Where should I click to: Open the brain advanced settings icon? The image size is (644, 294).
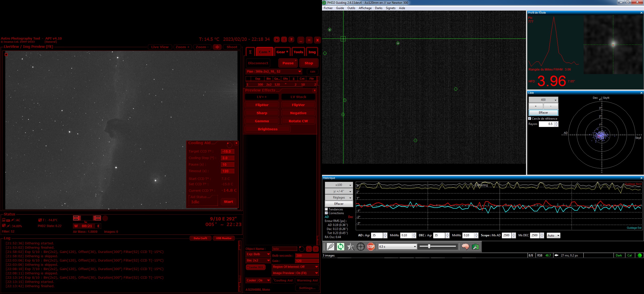click(x=465, y=247)
